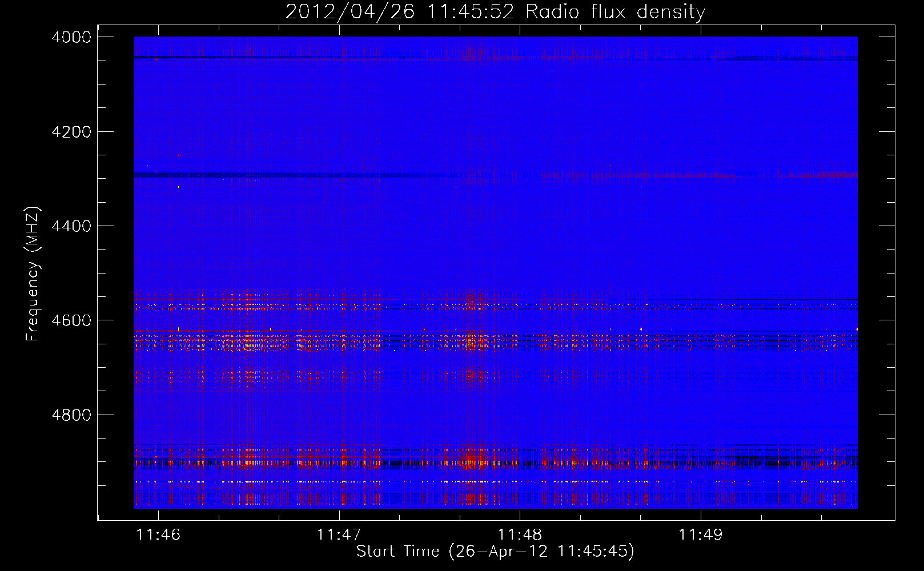Click the x-axis label 'Start Time (26-Apr-12 11:45:45)'

click(x=495, y=552)
